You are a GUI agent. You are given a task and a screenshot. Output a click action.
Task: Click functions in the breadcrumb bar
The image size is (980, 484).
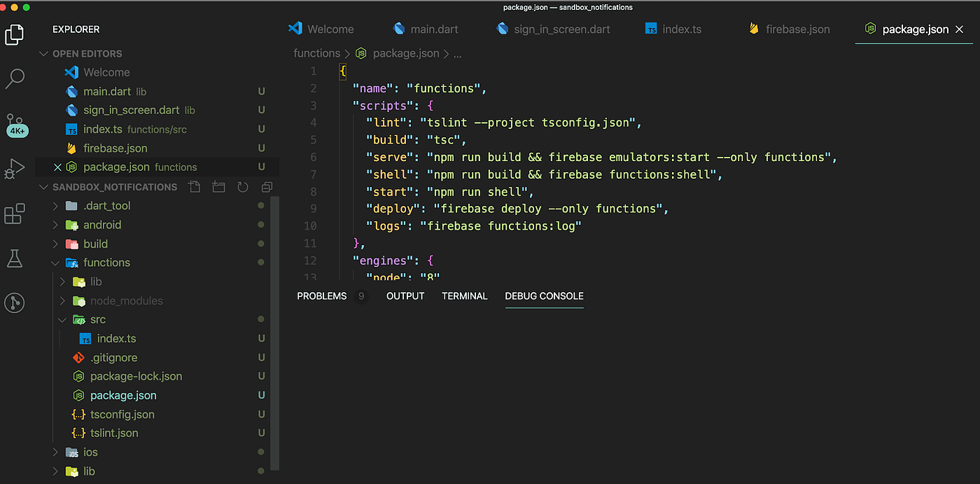(x=317, y=53)
